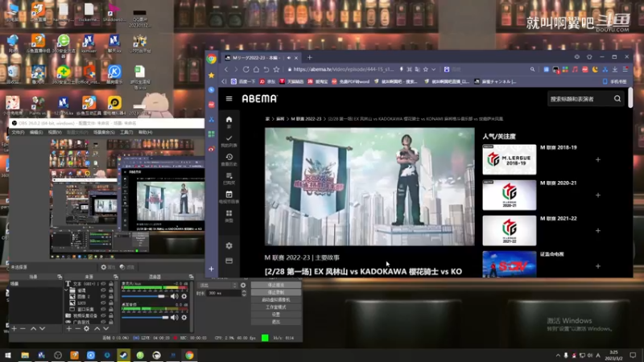
Task: Open Steam from the Windows taskbar
Action: tap(123, 355)
